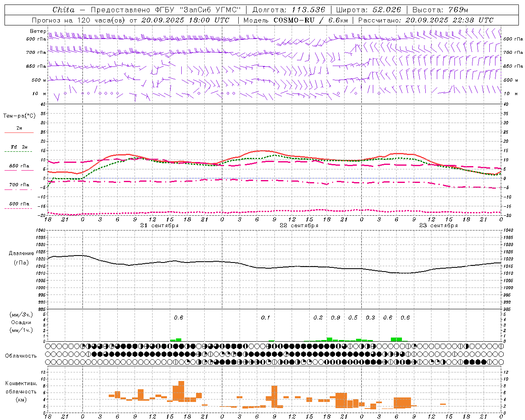The height and width of the screenshot is (420, 525).
Task: Click the "Ветер" wind panel label
Action: click(38, 31)
